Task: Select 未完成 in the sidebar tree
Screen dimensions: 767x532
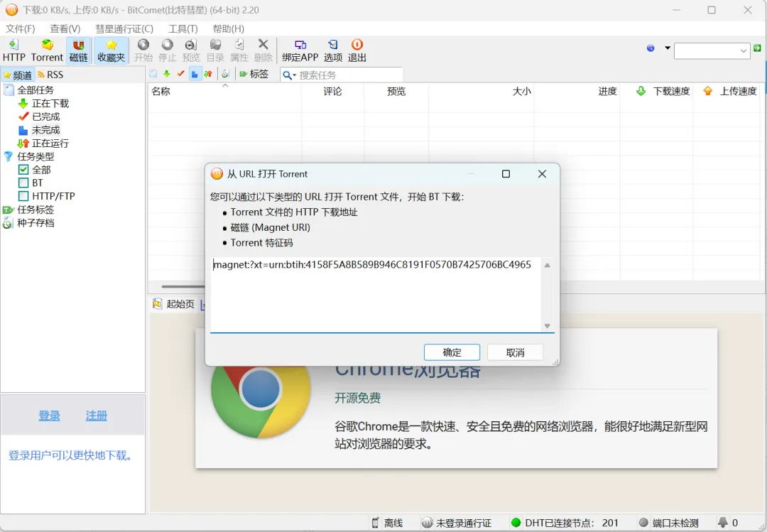Action: click(46, 130)
